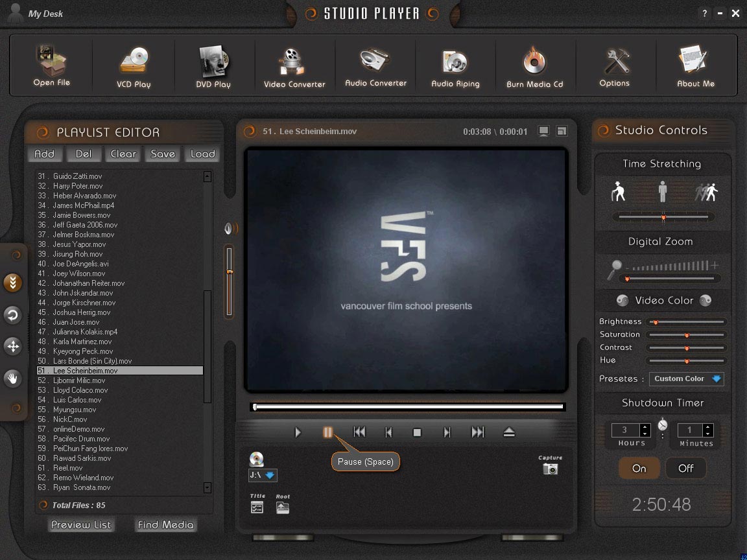The width and height of the screenshot is (747, 560).
Task: Launch DVD Play
Action: (213, 67)
